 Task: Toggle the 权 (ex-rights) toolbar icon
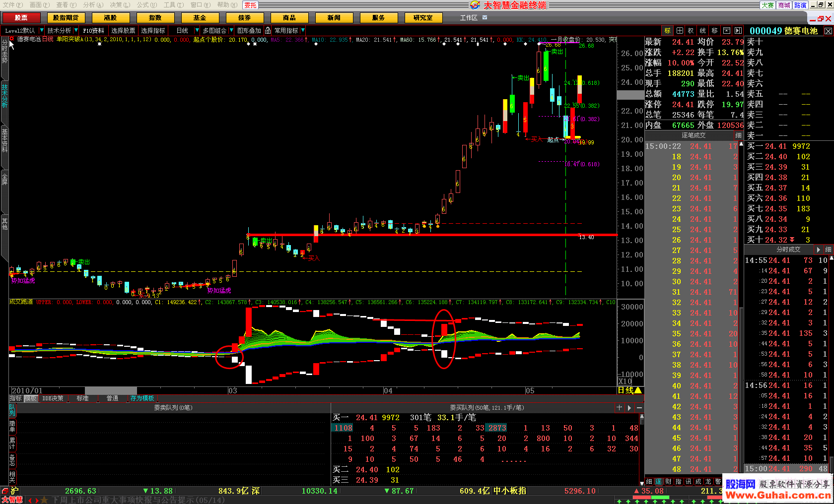click(691, 31)
